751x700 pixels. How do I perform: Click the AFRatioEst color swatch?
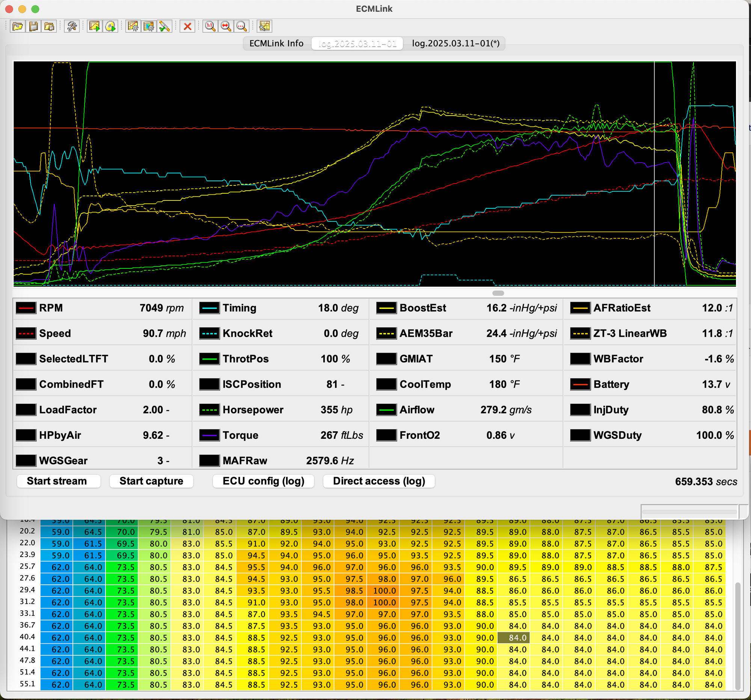[x=580, y=308]
